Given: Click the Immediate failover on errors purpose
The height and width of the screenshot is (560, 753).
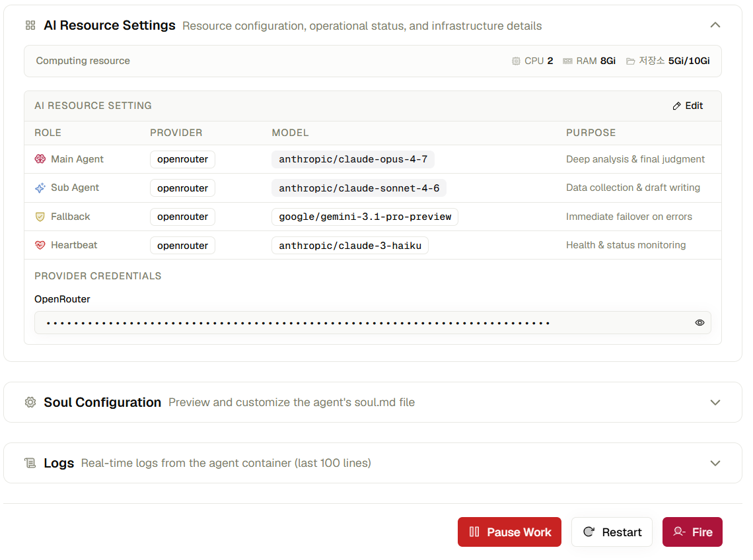Looking at the screenshot, I should pyautogui.click(x=629, y=217).
